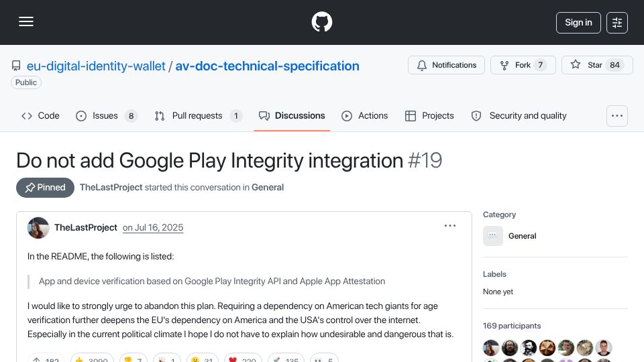Screen dimensions: 644x362
Task: Expand the repository nav overflow menu
Action: click(x=617, y=116)
